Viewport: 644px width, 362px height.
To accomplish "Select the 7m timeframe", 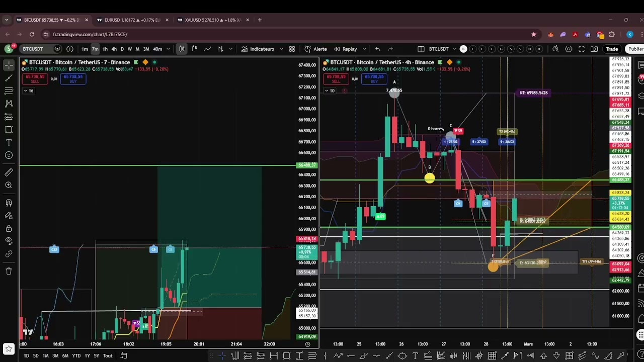I will (95, 49).
